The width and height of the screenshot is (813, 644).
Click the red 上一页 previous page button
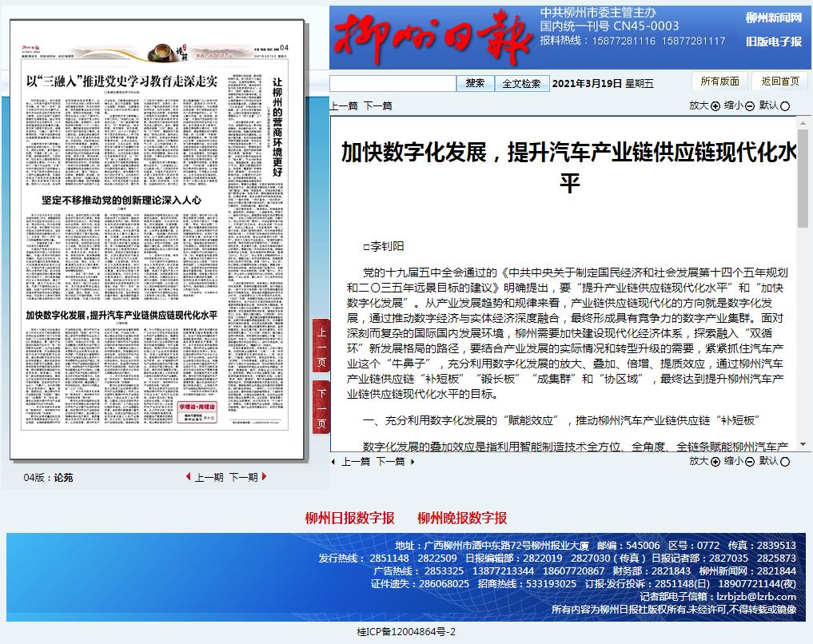321,346
